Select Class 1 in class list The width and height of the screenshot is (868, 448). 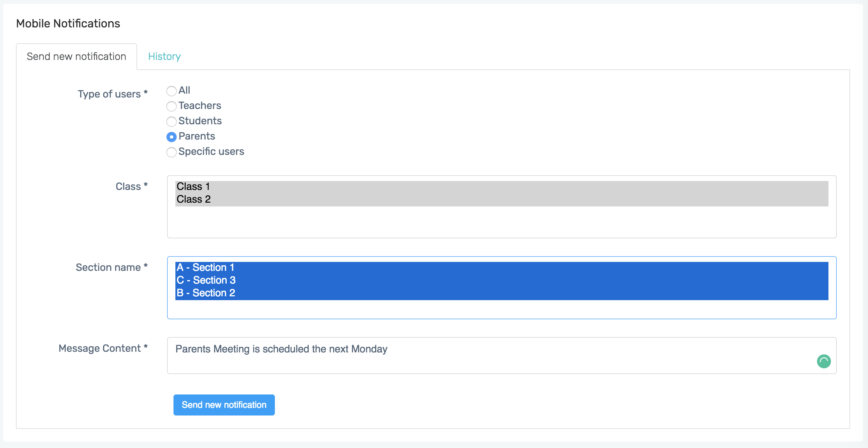coord(193,186)
